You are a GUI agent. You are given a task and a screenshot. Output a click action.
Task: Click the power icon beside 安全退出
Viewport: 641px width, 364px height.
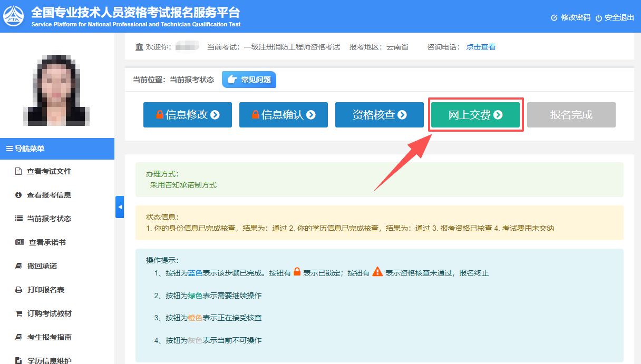tap(599, 18)
